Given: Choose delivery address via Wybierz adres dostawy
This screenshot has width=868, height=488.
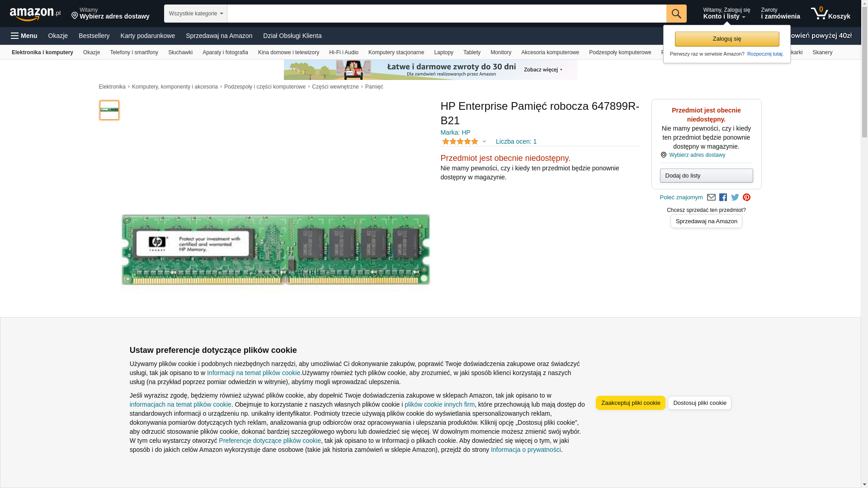Looking at the screenshot, I should 697,155.
